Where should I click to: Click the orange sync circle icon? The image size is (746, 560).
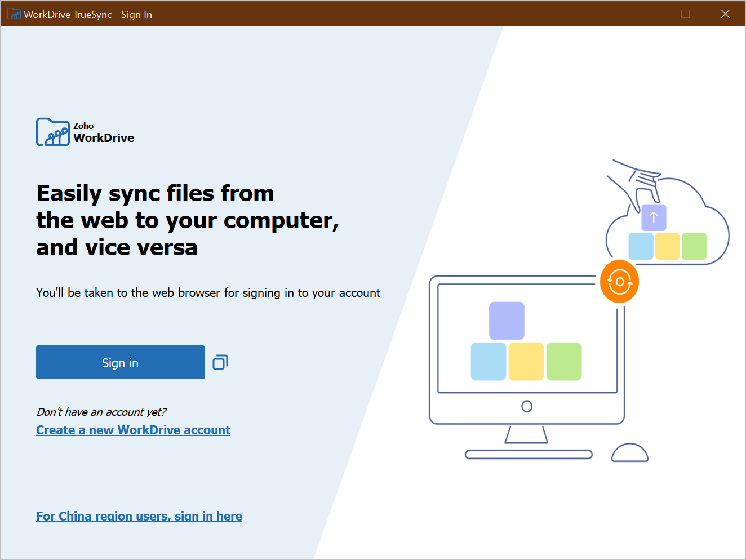click(620, 282)
